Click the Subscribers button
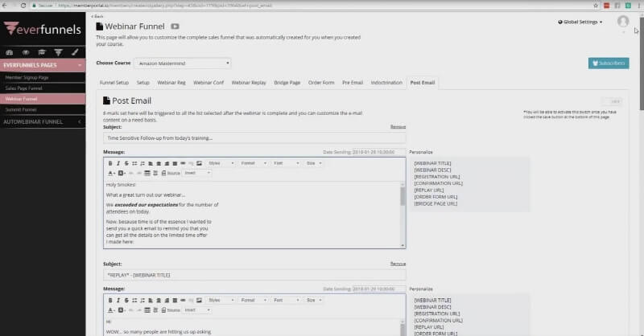 [x=609, y=64]
